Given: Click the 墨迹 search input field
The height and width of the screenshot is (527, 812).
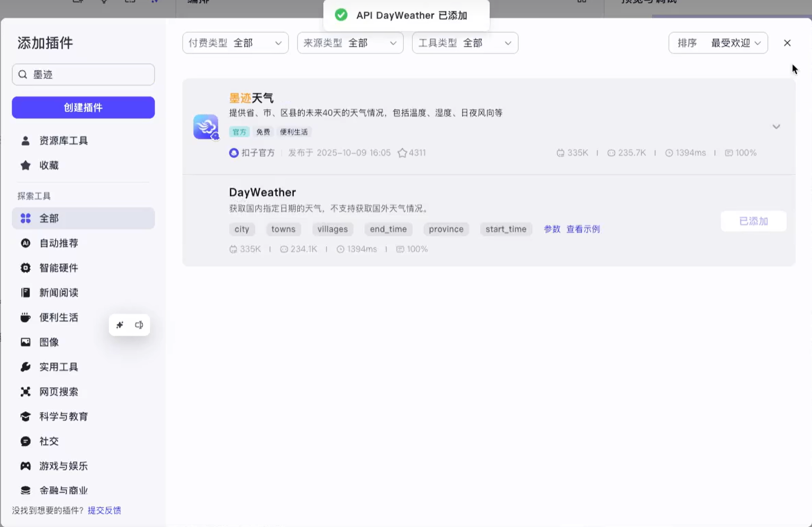Looking at the screenshot, I should 83,74.
